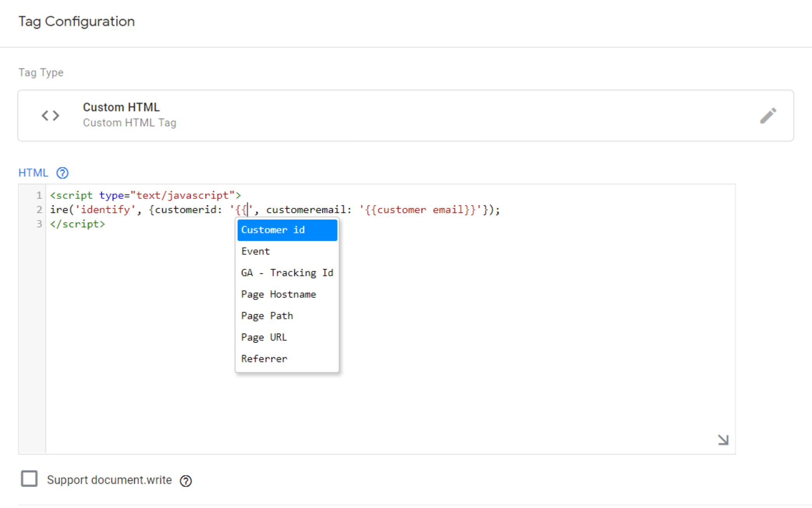
Task: Click the Tag Type label
Action: (41, 73)
